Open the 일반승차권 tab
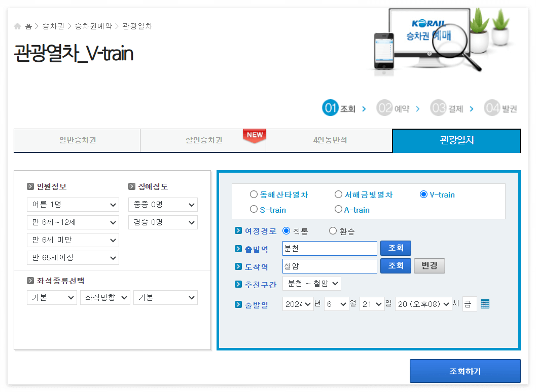Viewport: 536px width, 392px height. (x=77, y=140)
